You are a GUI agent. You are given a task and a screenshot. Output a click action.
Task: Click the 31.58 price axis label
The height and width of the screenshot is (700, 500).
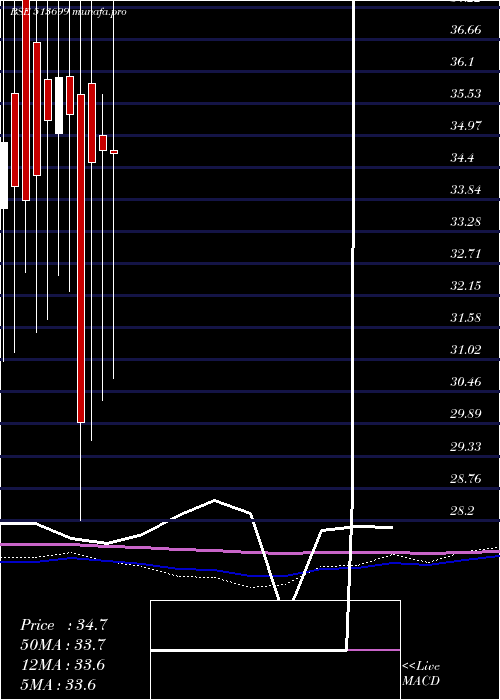(x=466, y=318)
